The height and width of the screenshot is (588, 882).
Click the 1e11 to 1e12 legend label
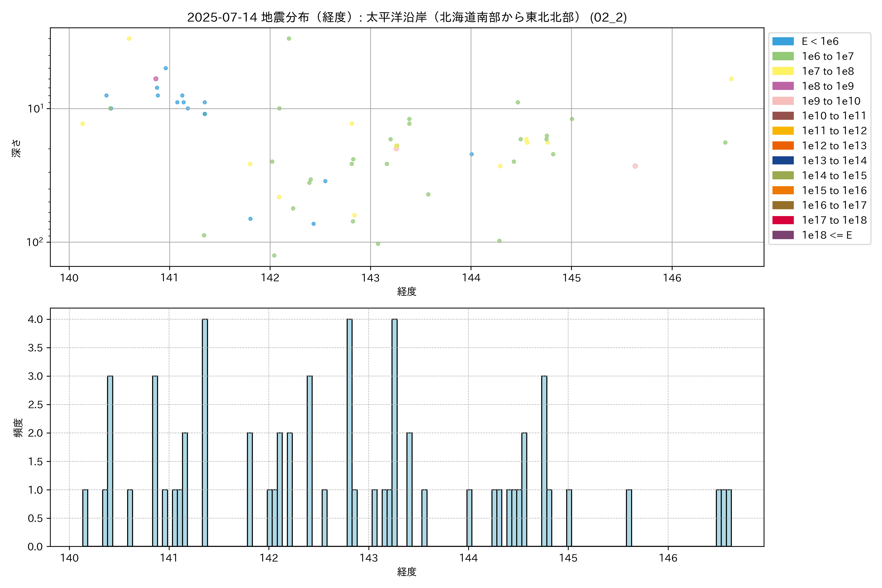[834, 131]
